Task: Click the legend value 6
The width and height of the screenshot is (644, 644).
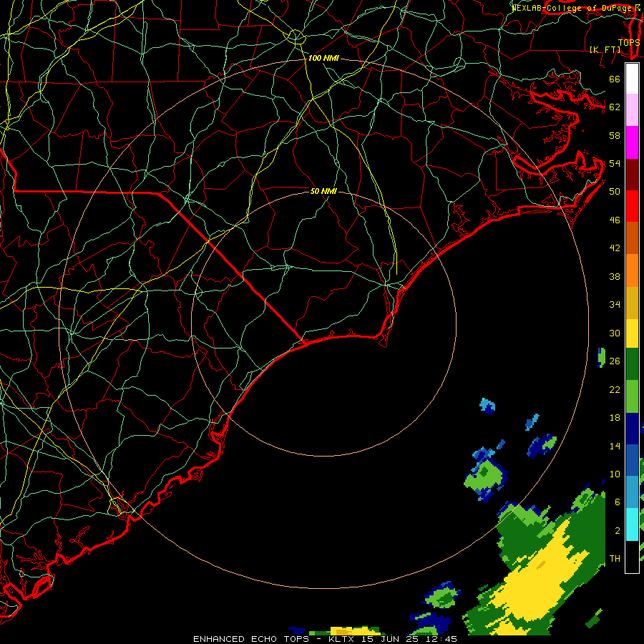Action: 617,502
